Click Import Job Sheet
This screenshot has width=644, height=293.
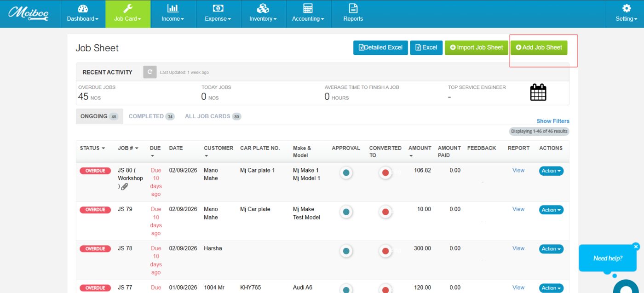[x=477, y=47]
